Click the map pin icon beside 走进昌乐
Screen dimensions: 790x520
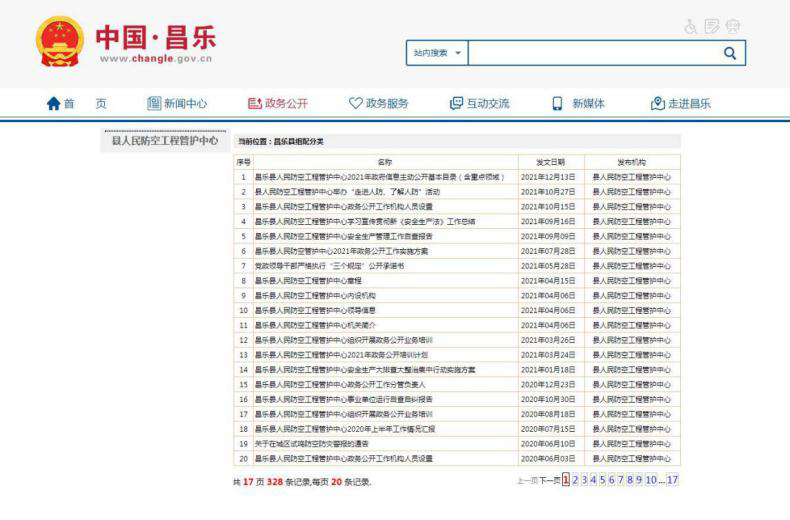coord(657,104)
